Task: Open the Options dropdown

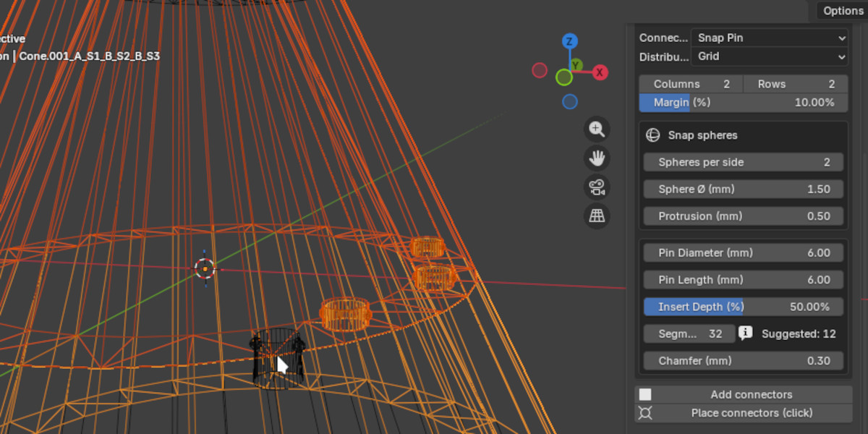Action: click(842, 10)
